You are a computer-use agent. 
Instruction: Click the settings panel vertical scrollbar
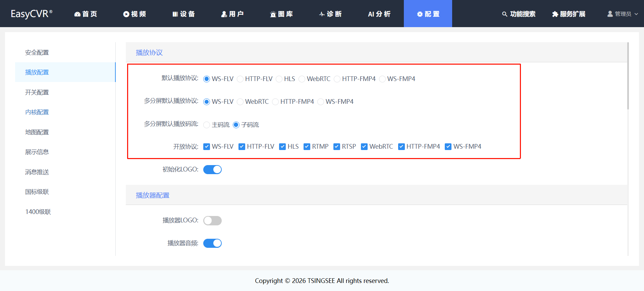pyautogui.click(x=628, y=76)
